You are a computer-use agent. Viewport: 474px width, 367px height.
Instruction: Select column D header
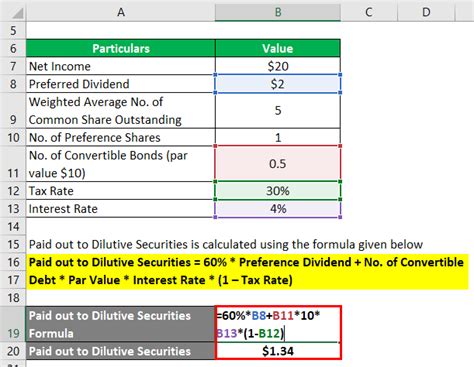click(x=426, y=12)
